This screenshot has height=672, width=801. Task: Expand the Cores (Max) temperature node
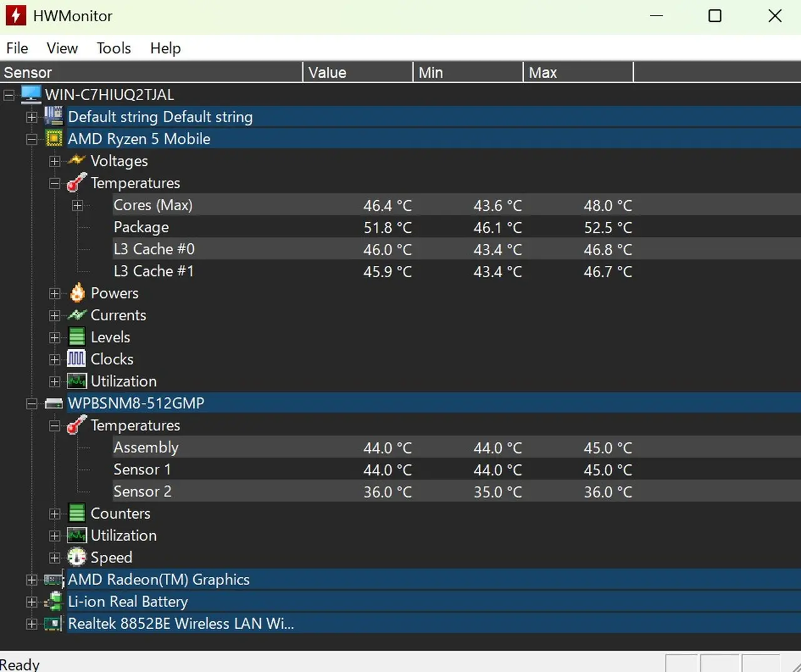(x=77, y=205)
